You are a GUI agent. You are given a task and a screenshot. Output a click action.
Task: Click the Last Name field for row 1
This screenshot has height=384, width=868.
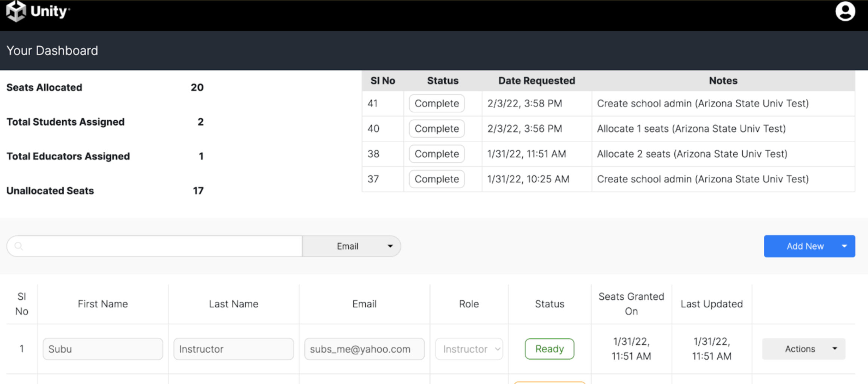pos(234,349)
